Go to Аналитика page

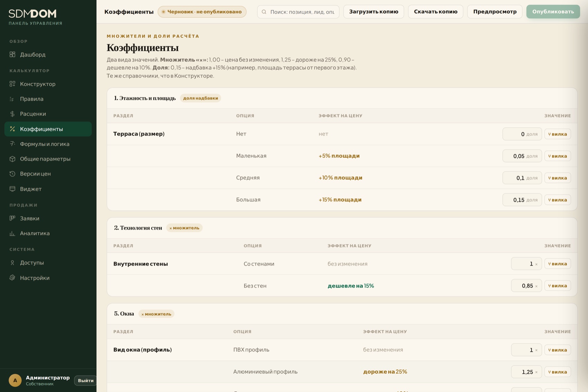48,233
